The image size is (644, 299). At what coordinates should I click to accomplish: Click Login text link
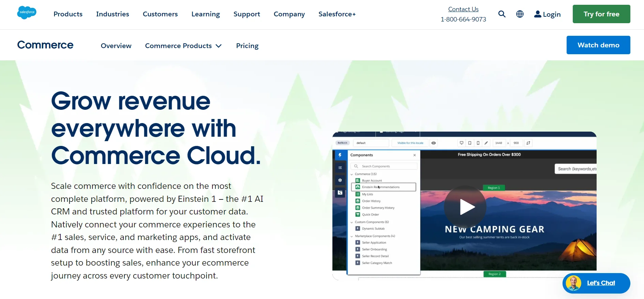[552, 14]
